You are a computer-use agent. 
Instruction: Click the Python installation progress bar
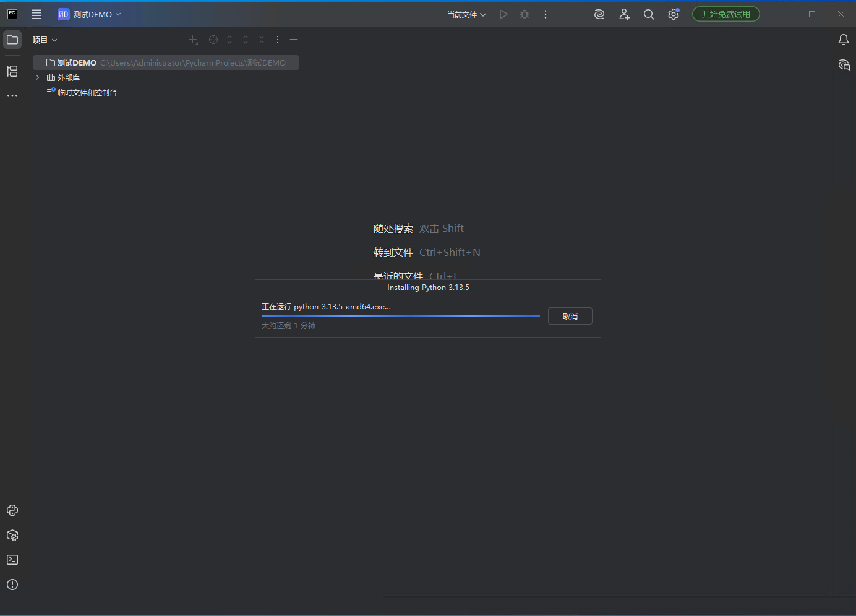[400, 316]
